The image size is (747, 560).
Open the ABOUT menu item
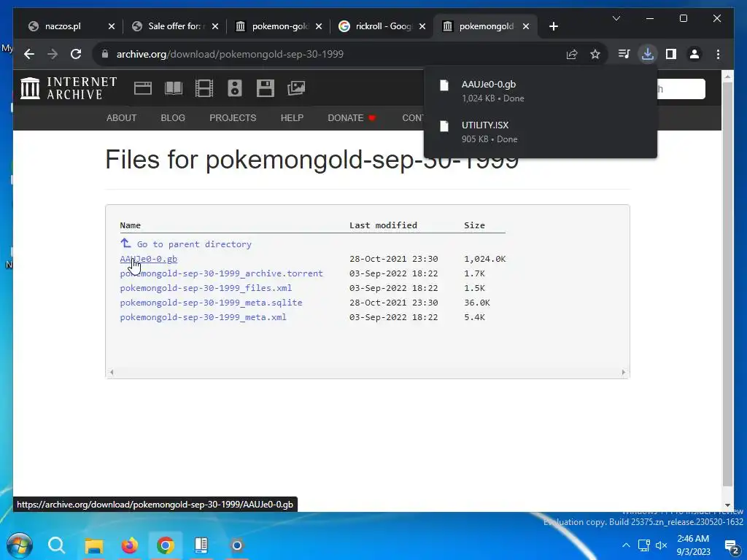(x=122, y=118)
